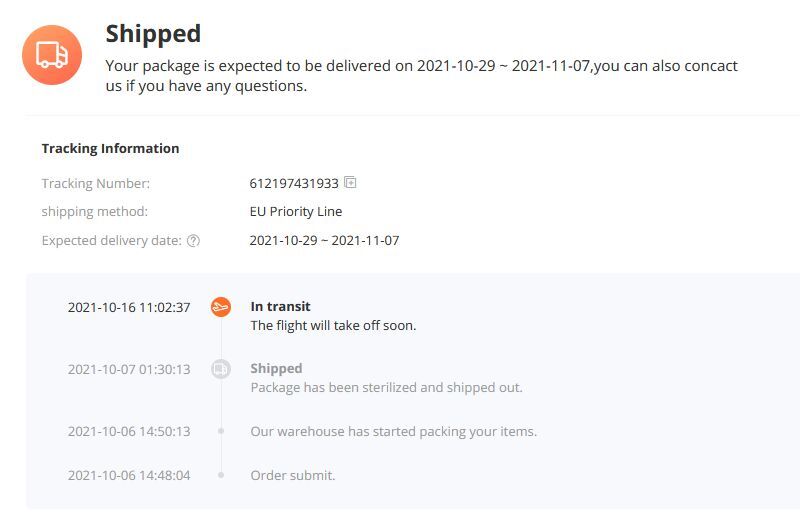800x518 pixels.
Task: Click tracking number 612197431933
Action: click(294, 183)
